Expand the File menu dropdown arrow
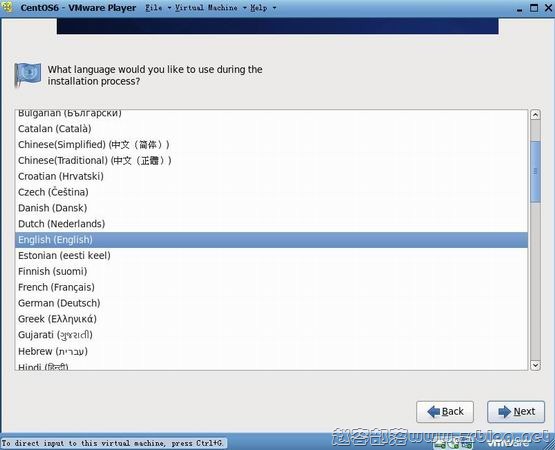This screenshot has width=555, height=450. (x=169, y=8)
